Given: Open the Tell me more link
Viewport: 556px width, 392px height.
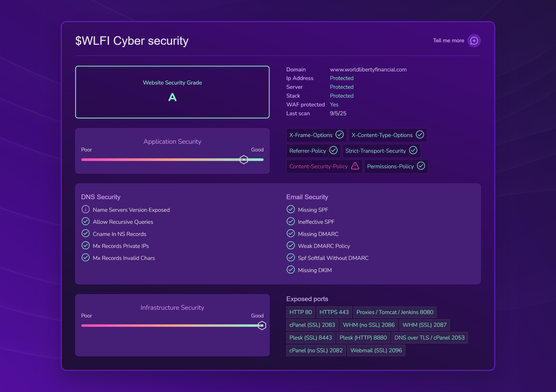Looking at the screenshot, I should [x=449, y=41].
